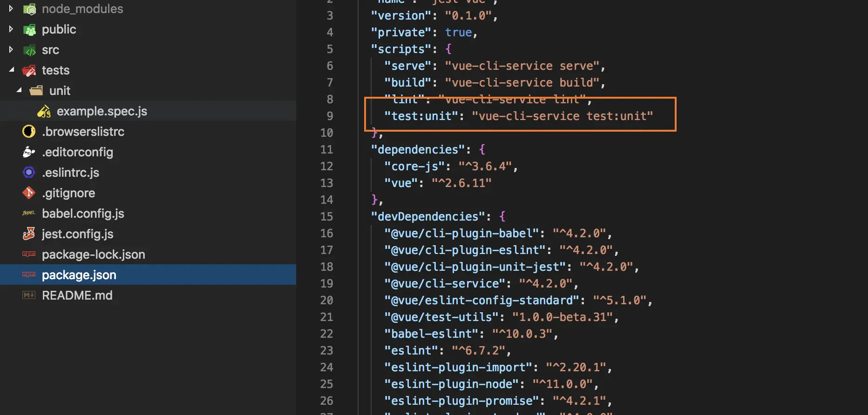This screenshot has width=868, height=415.
Task: Collapse the unit folder arrow
Action: coord(19,90)
